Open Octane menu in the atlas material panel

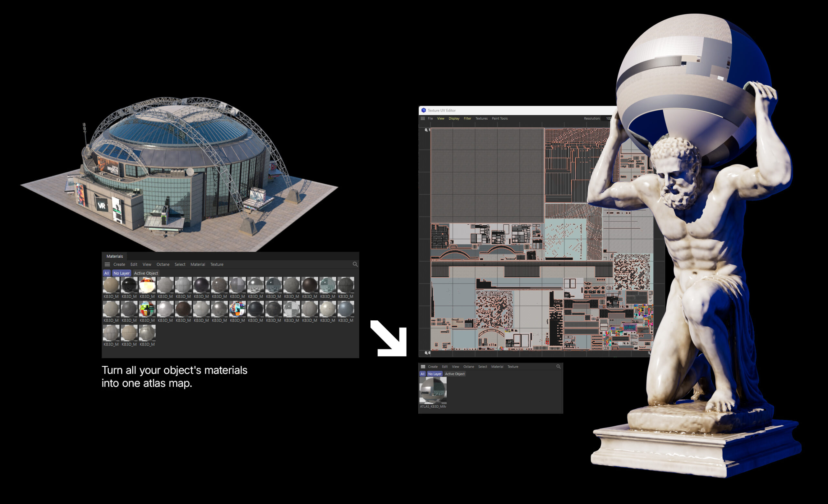[x=469, y=367]
